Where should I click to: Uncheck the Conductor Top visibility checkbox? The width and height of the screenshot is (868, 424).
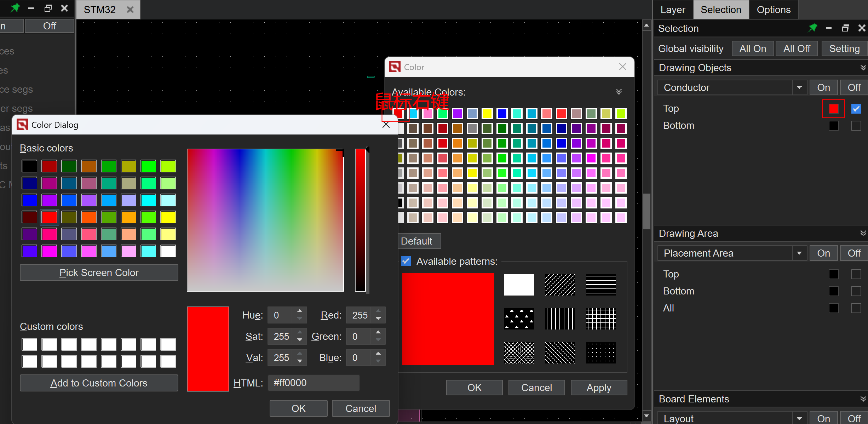pyautogui.click(x=856, y=109)
